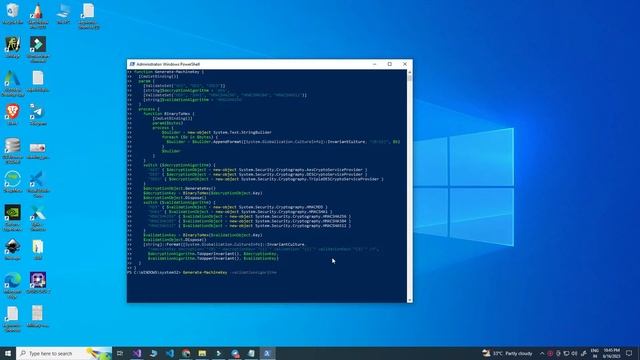This screenshot has width=640, height=360.
Task: Open the This PC desktop icon
Action: coord(63,13)
